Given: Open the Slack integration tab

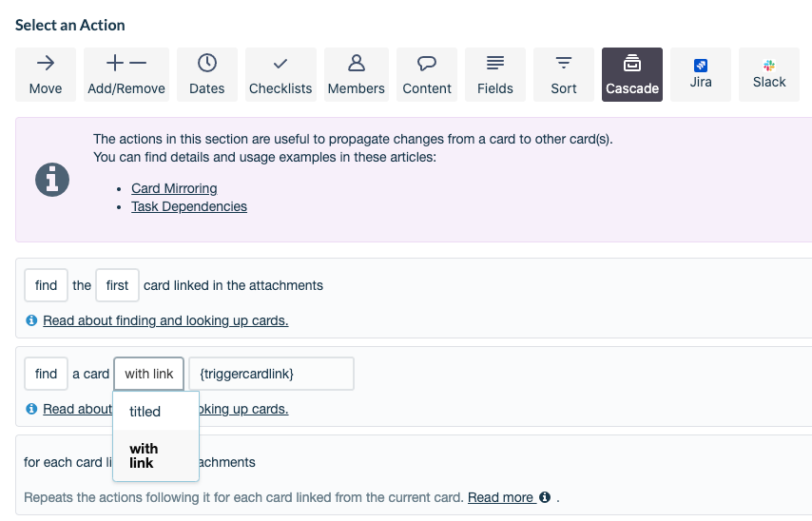Looking at the screenshot, I should (769, 74).
